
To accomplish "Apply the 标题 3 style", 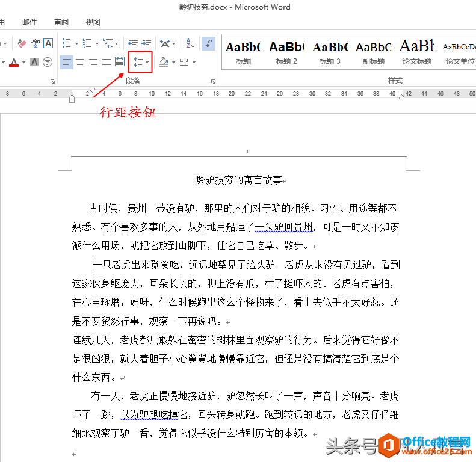I will (330, 53).
